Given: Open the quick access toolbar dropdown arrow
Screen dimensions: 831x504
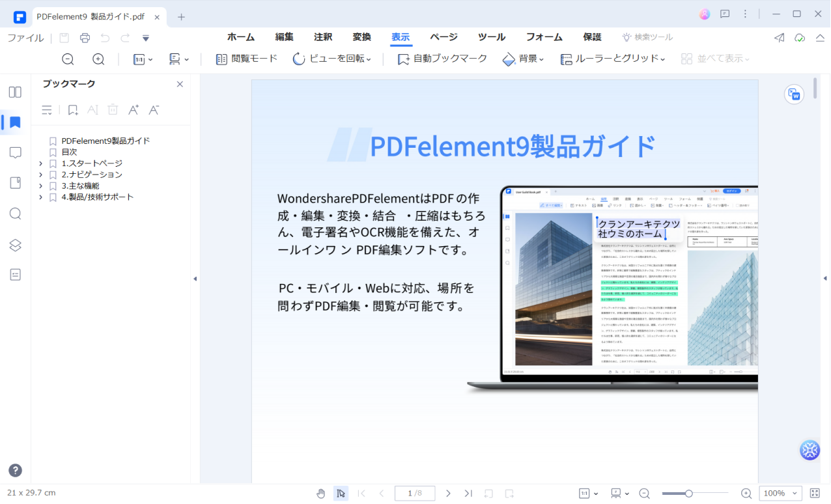Looking at the screenshot, I should [x=146, y=38].
